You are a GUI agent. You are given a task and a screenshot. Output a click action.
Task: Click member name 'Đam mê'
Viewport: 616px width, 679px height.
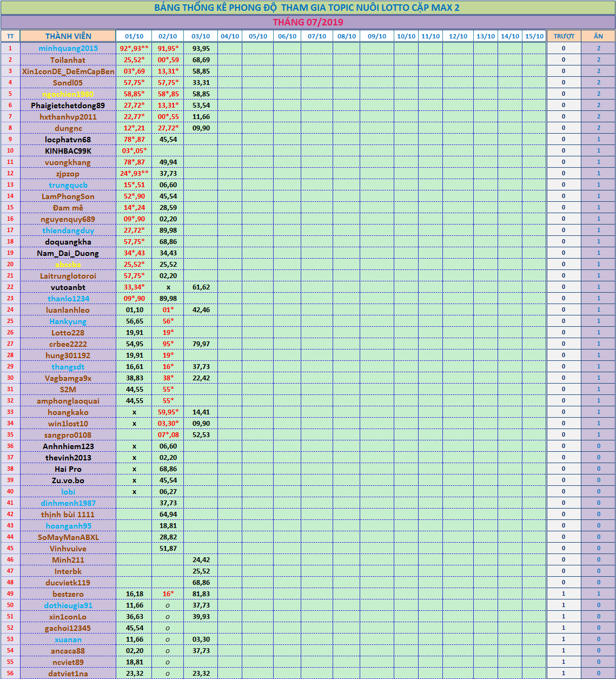click(x=68, y=207)
